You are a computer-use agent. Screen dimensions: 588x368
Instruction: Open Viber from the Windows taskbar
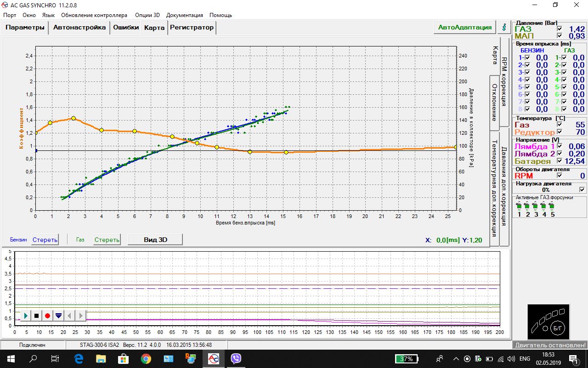(x=236, y=359)
